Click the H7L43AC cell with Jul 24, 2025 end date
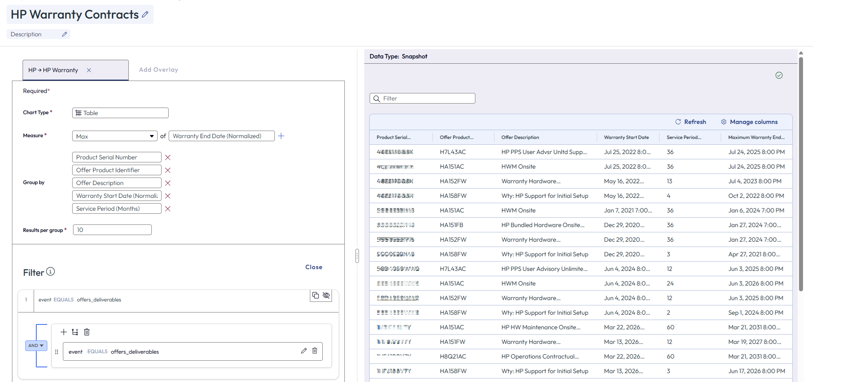 [x=453, y=152]
